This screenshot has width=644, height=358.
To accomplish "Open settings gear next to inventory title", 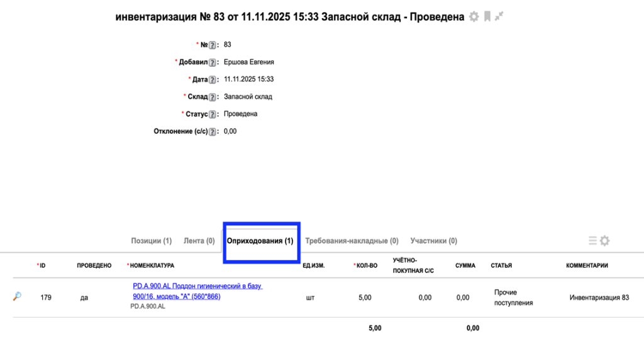I will [x=474, y=17].
